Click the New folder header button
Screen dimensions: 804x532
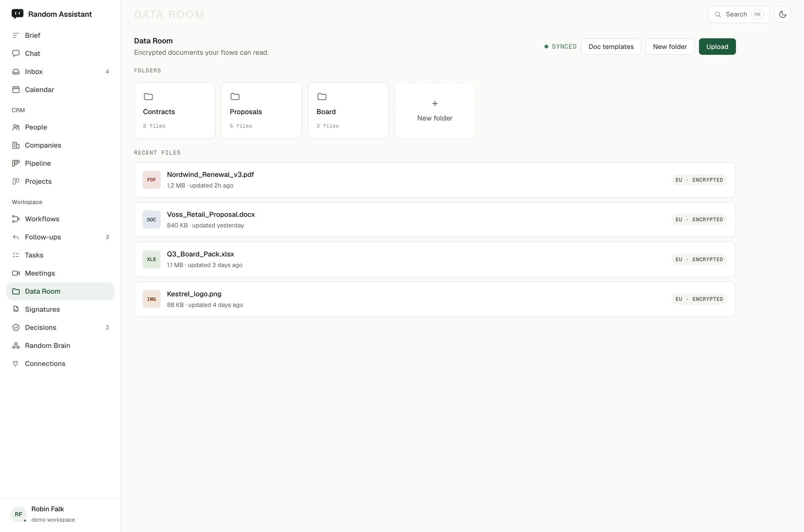(670, 47)
